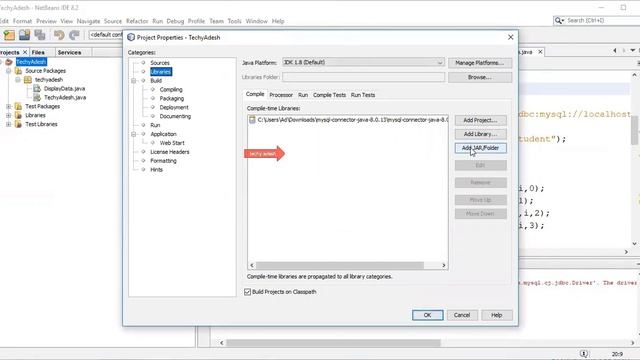Open the Services panel tab

[69, 52]
